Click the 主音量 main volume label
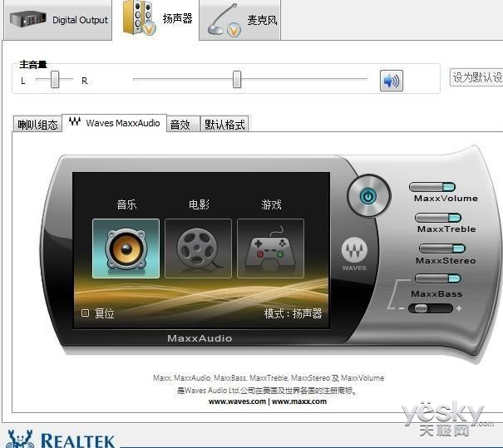Screen dimensions: 503x448 coord(33,65)
